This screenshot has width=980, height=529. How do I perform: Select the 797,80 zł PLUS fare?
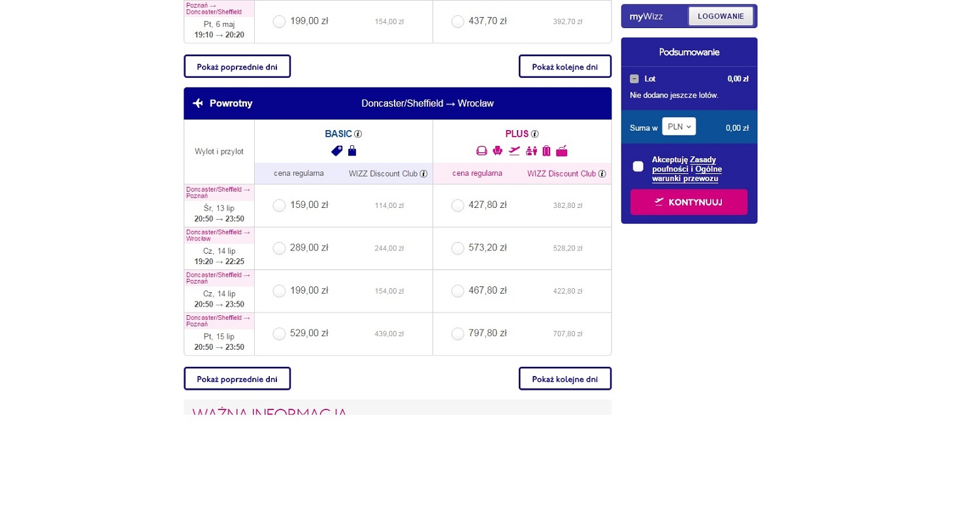click(458, 334)
